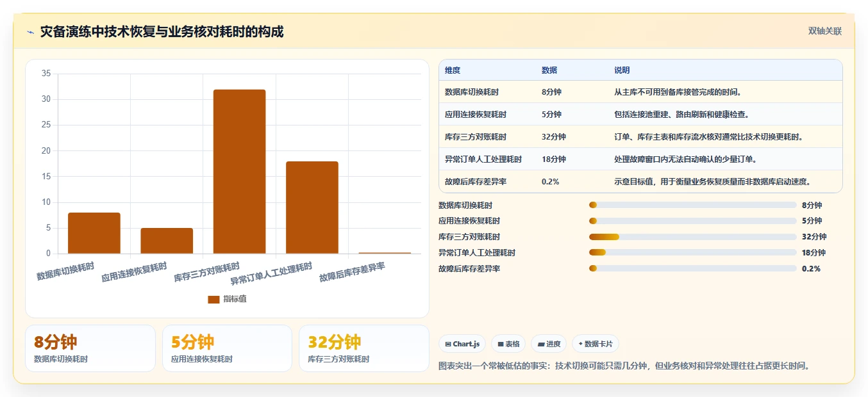The width and height of the screenshot is (868, 397).
Task: Click the 数据 table column header
Action: tap(549, 70)
